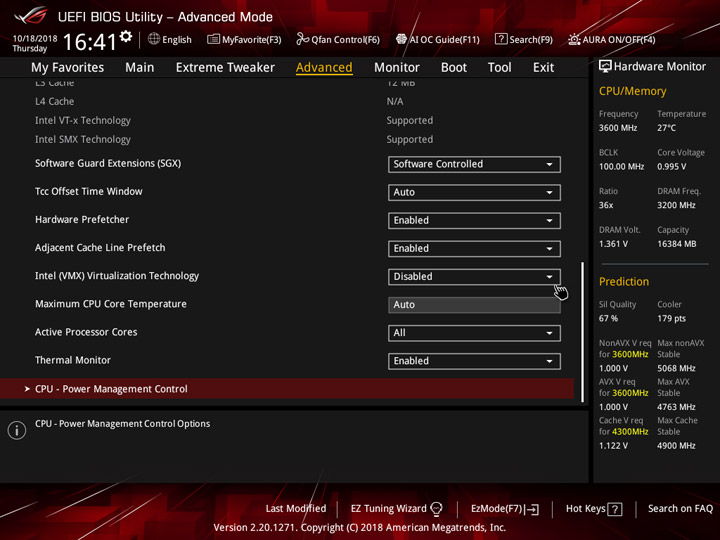Click the 5068 MHz Max nonAVX value
The image size is (720, 540).
point(676,368)
